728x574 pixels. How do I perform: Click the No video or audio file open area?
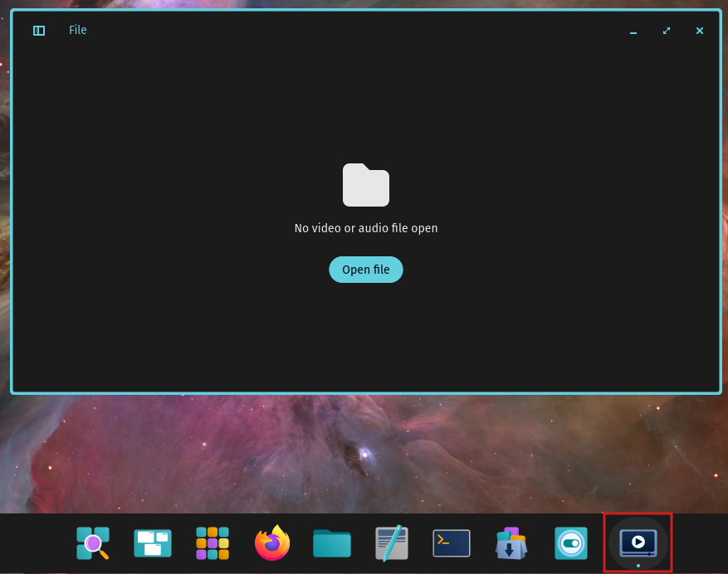[x=366, y=228]
